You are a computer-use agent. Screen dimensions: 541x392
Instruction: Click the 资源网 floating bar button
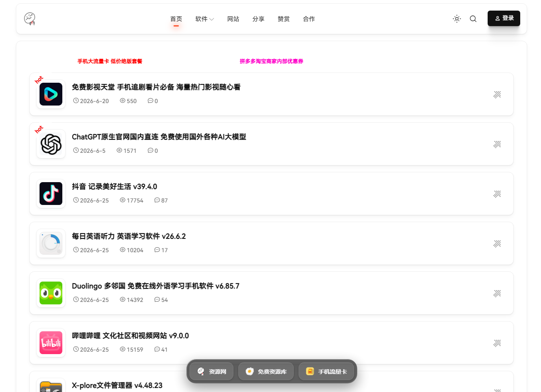pyautogui.click(x=211, y=371)
